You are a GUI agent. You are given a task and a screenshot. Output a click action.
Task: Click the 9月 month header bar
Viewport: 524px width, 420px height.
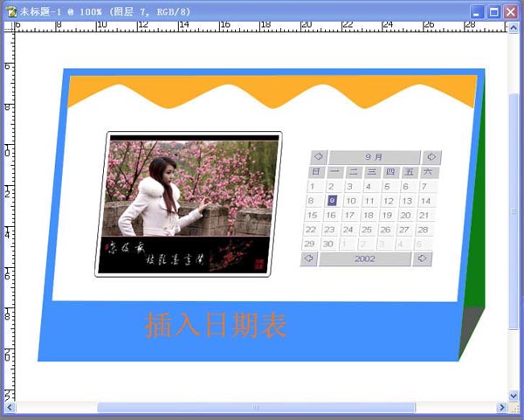click(x=374, y=157)
